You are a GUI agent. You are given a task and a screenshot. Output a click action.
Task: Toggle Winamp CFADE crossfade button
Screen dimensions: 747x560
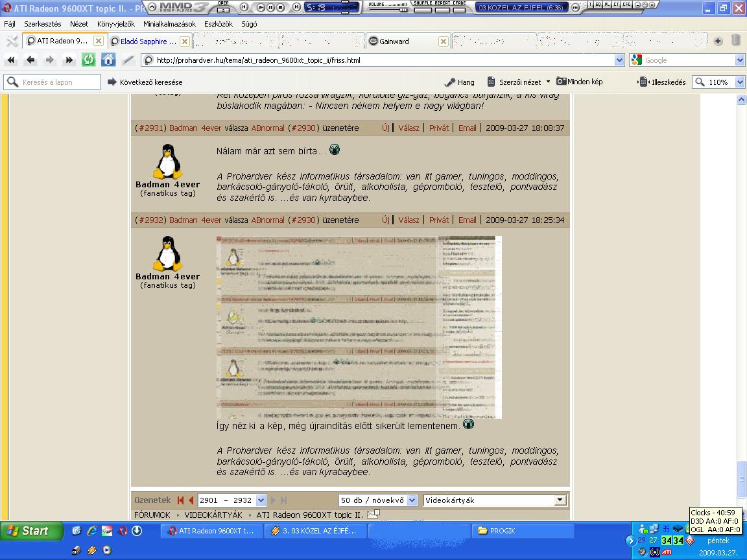459,10
